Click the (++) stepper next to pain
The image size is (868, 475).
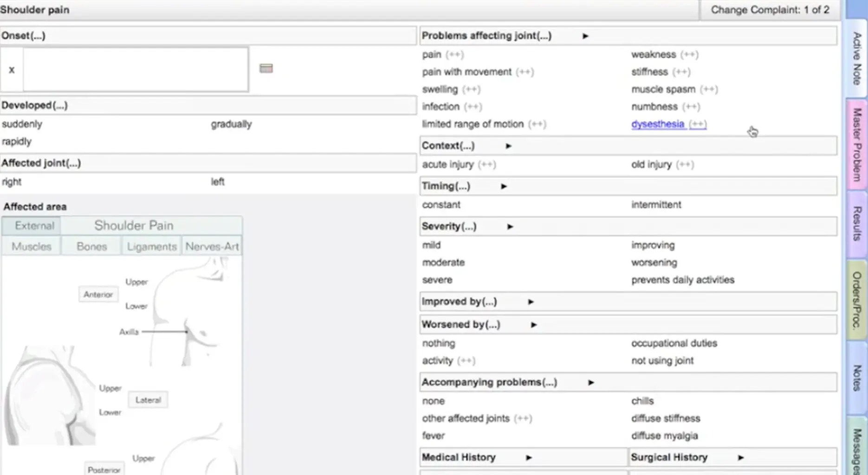(454, 54)
